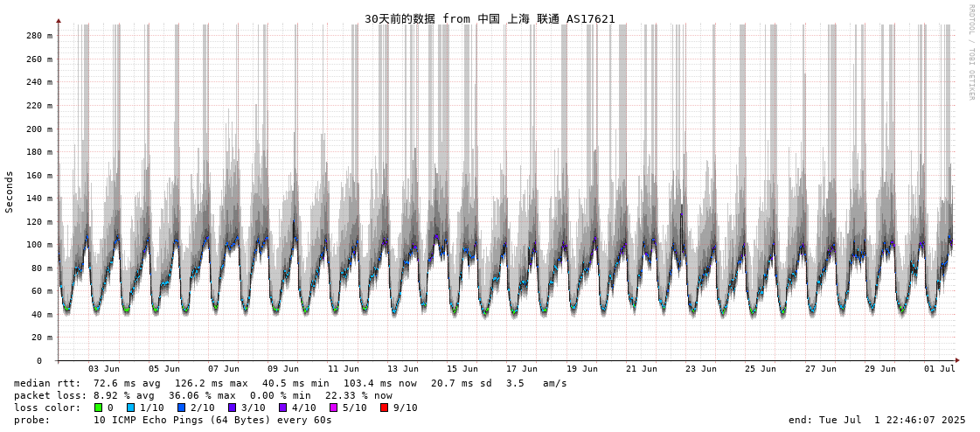The width and height of the screenshot is (980, 432).
Task: Click the median rtt label
Action: click(x=47, y=383)
